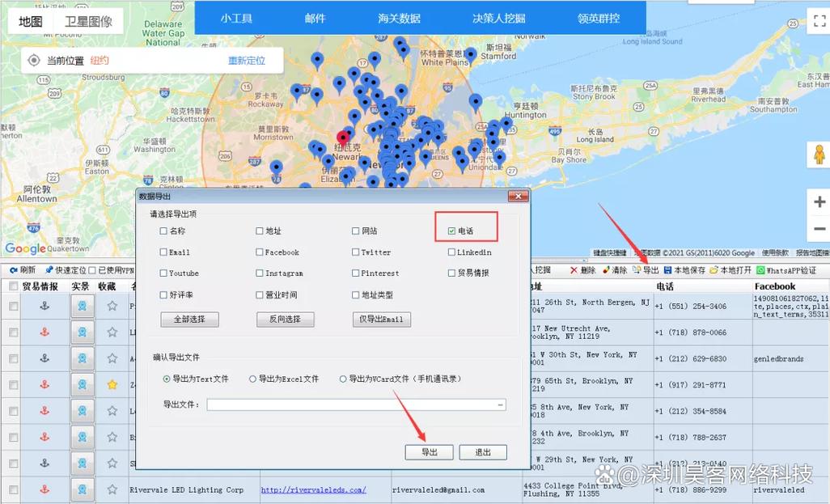Click the 导出文件 path input field

click(352, 404)
